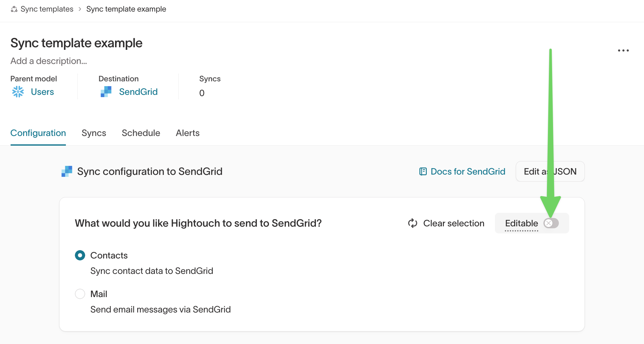644x344 pixels.
Task: Open Docs for SendGrid link
Action: tap(468, 172)
